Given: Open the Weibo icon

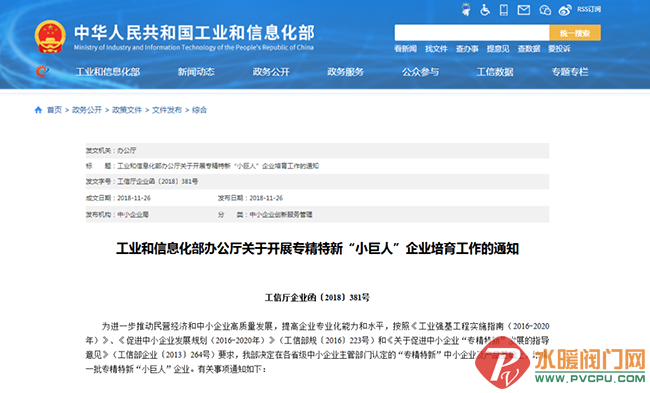Looking at the screenshot, I should (x=565, y=10).
